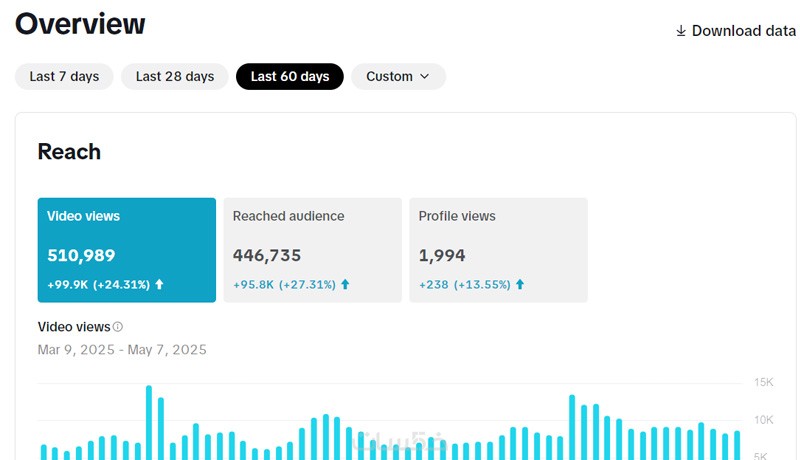
Task: Click the up arrow in Profile views card
Action: [x=520, y=284]
